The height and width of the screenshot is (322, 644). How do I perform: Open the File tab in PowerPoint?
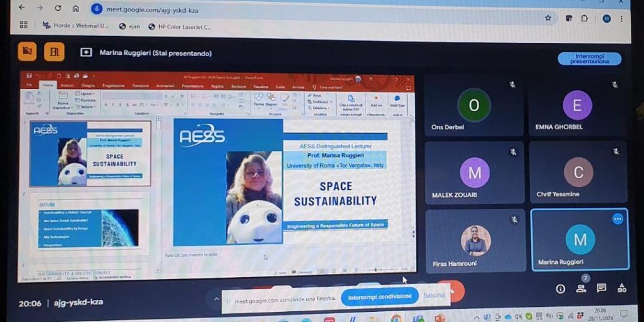coord(29,85)
